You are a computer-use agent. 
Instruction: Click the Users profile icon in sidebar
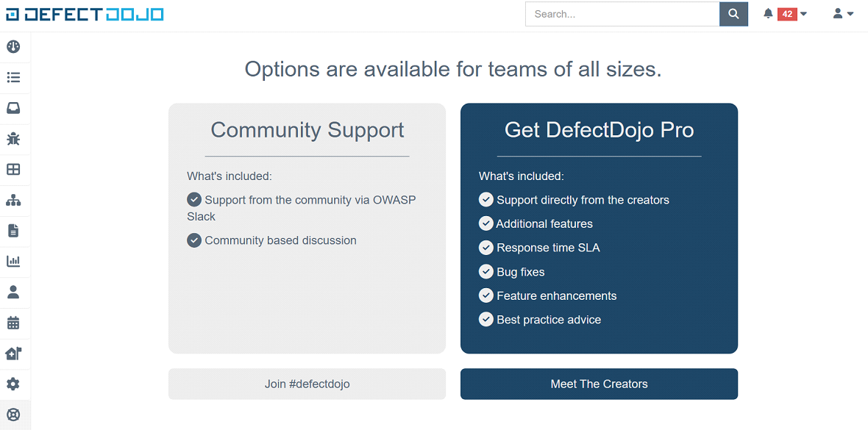[15, 292]
